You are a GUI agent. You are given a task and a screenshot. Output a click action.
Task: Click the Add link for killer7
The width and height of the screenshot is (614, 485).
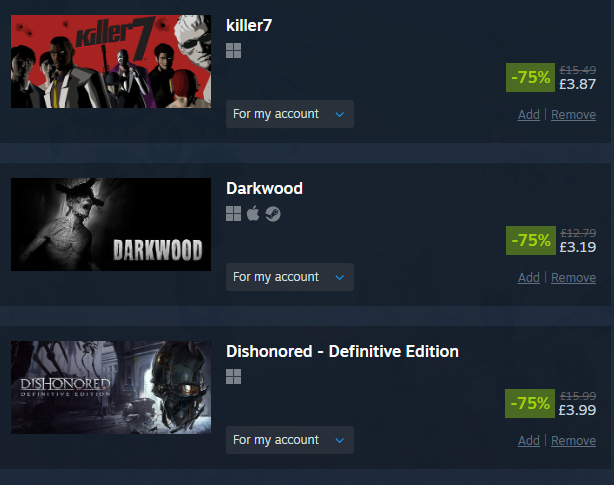[x=529, y=115]
